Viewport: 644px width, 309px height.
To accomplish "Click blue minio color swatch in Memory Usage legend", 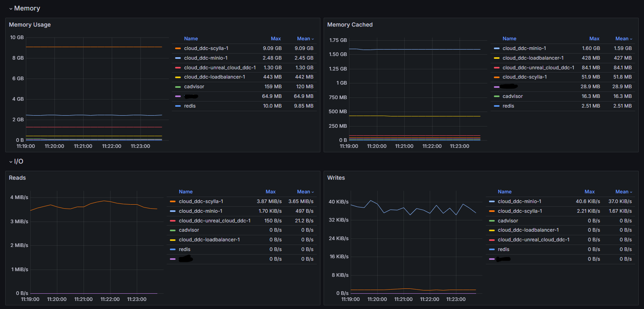I will coord(178,58).
